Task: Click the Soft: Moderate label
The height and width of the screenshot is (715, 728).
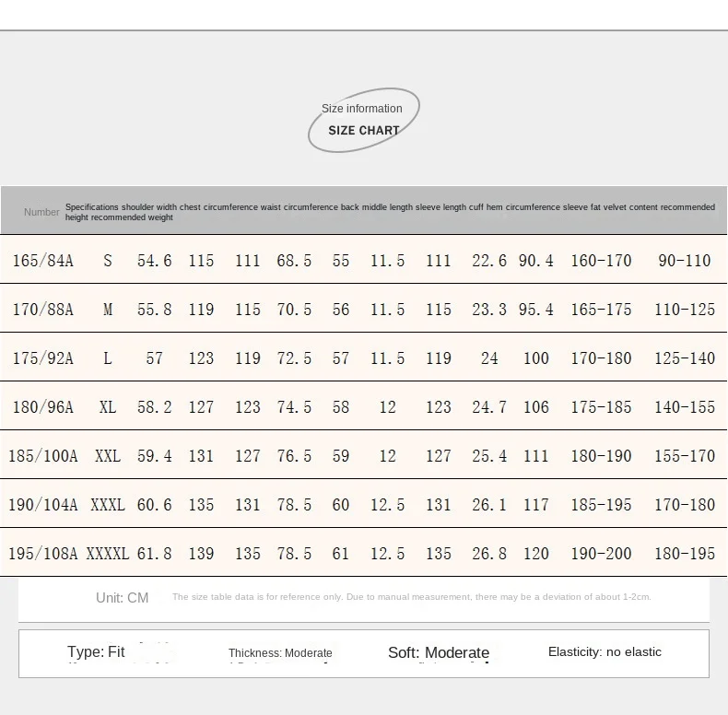Action: tap(439, 652)
